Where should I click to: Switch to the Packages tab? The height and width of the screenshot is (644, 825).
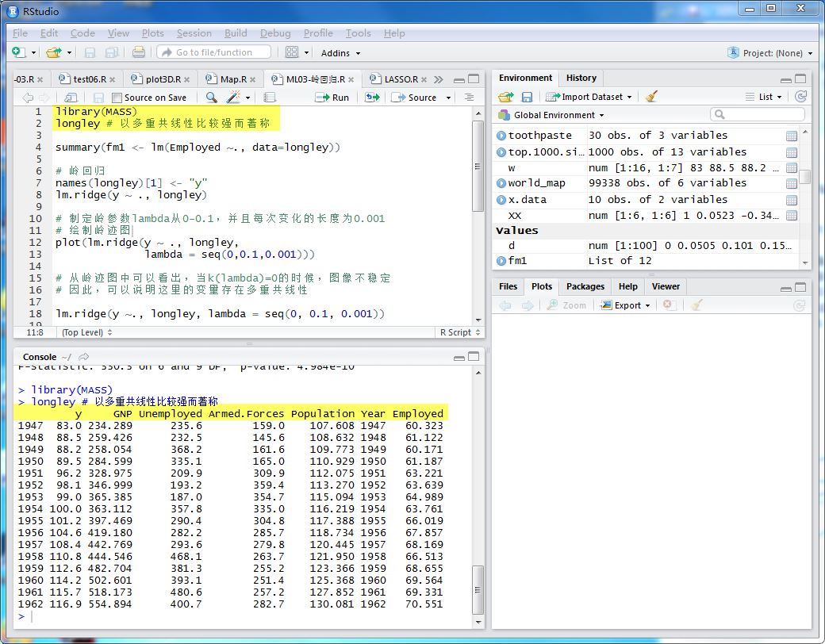585,286
